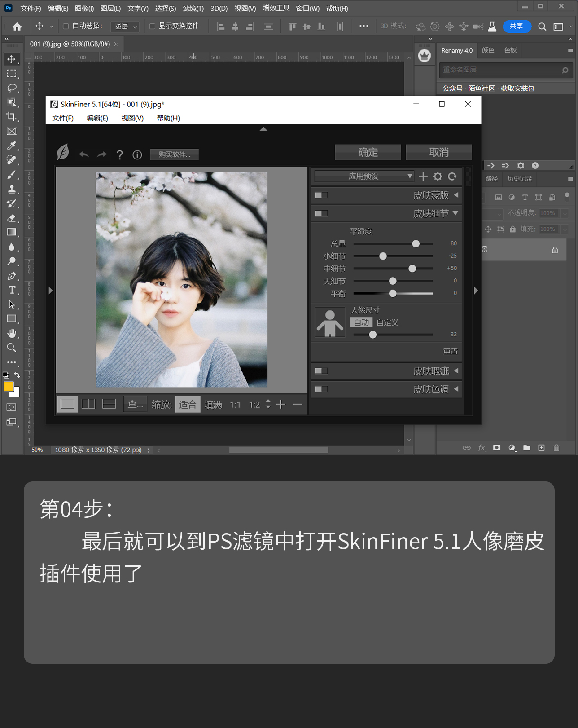The image size is (578, 728).
Task: Toggle the 皮肤细节 switch
Action: tap(321, 213)
